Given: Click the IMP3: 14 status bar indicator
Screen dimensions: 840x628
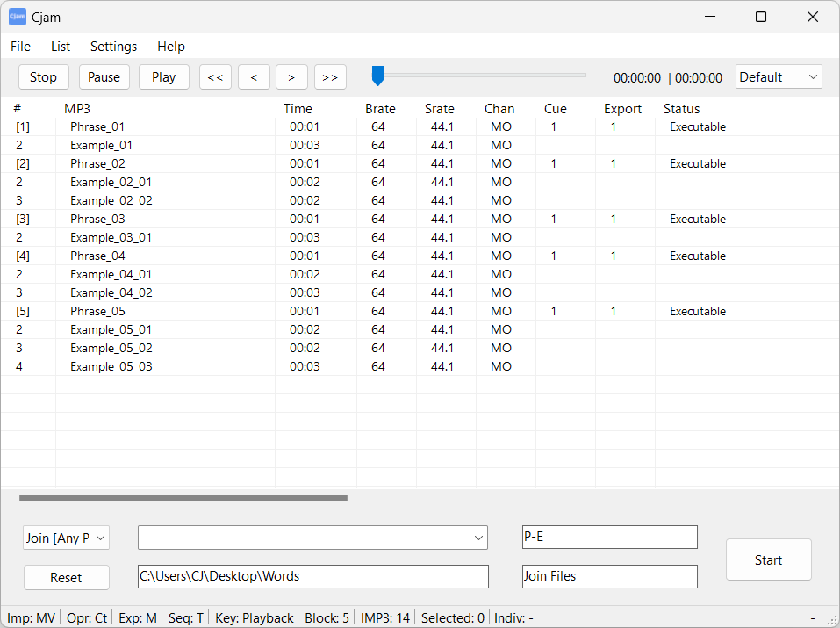Looking at the screenshot, I should click(x=384, y=617).
